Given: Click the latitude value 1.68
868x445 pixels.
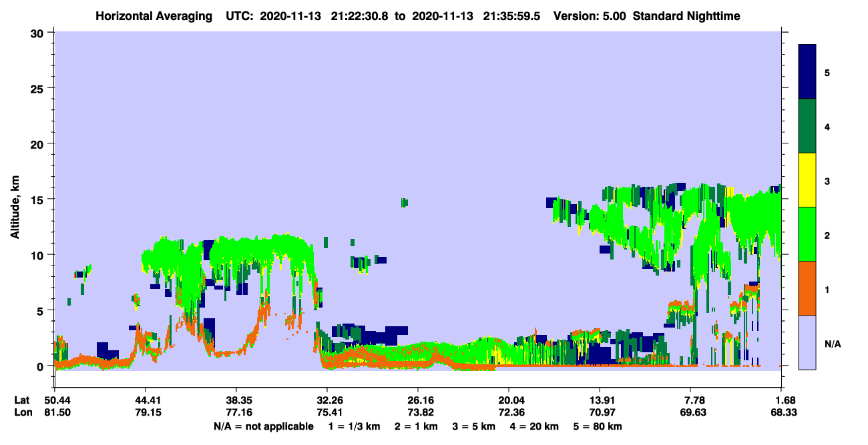Looking at the screenshot, I should pos(783,400).
